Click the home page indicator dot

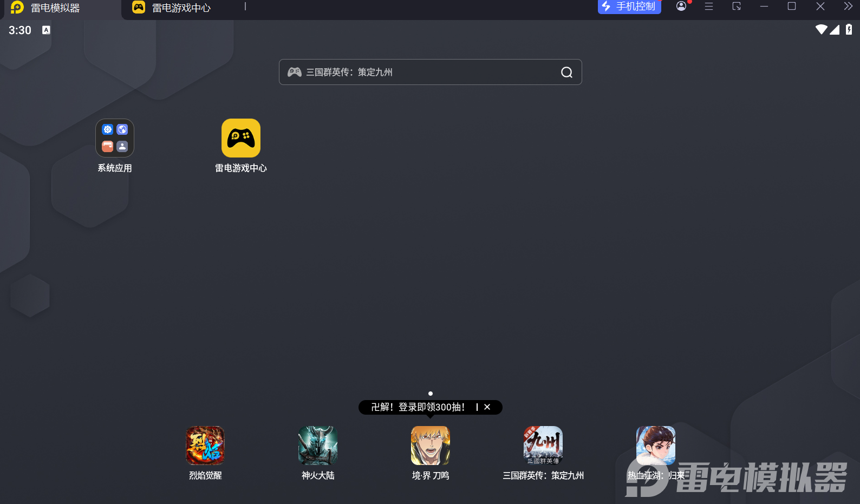pyautogui.click(x=431, y=394)
